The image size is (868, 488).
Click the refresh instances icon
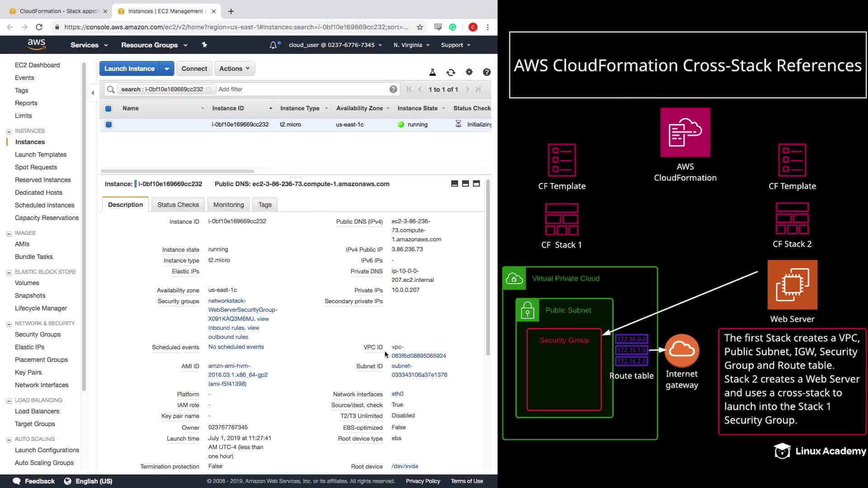coord(451,72)
